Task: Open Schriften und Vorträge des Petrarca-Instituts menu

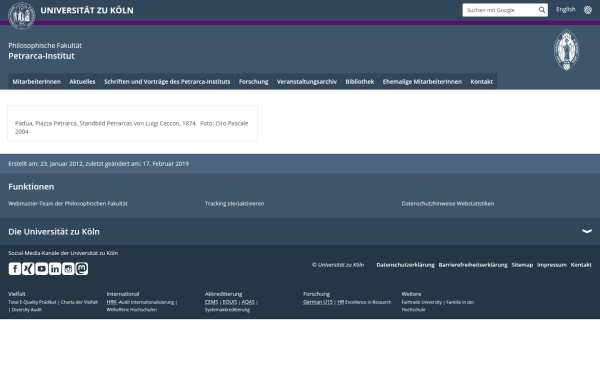Action: (167, 82)
